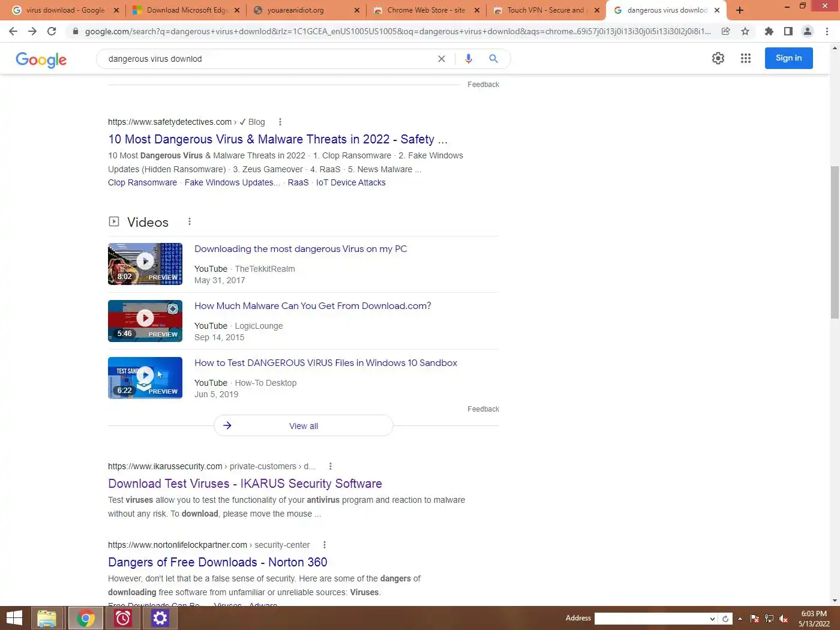
Task: Close the youareanidiot.org tab
Action: tap(357, 10)
